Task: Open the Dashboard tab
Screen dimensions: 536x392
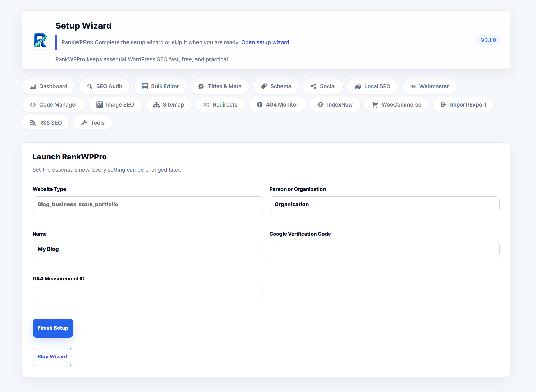Action: 49,86
